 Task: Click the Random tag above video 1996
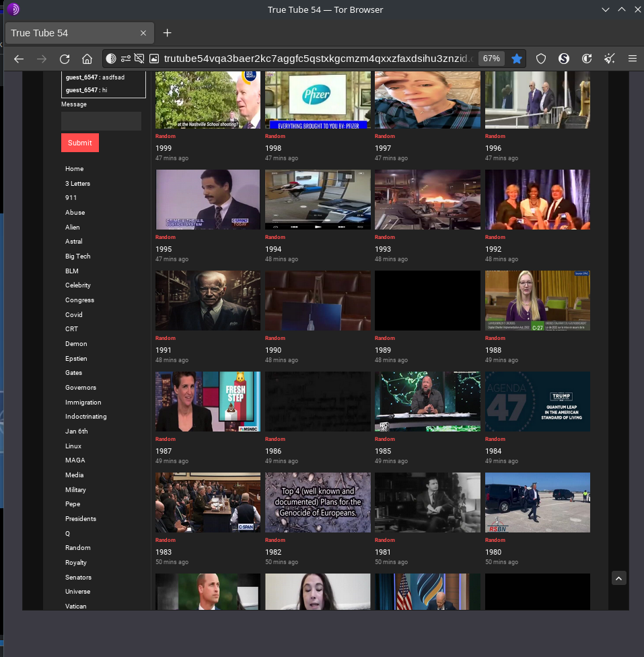point(495,136)
